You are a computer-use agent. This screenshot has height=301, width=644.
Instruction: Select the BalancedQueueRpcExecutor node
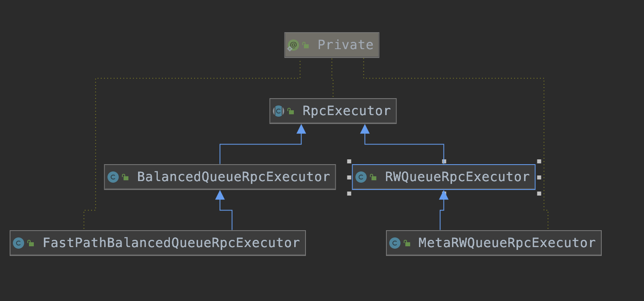[x=220, y=177]
